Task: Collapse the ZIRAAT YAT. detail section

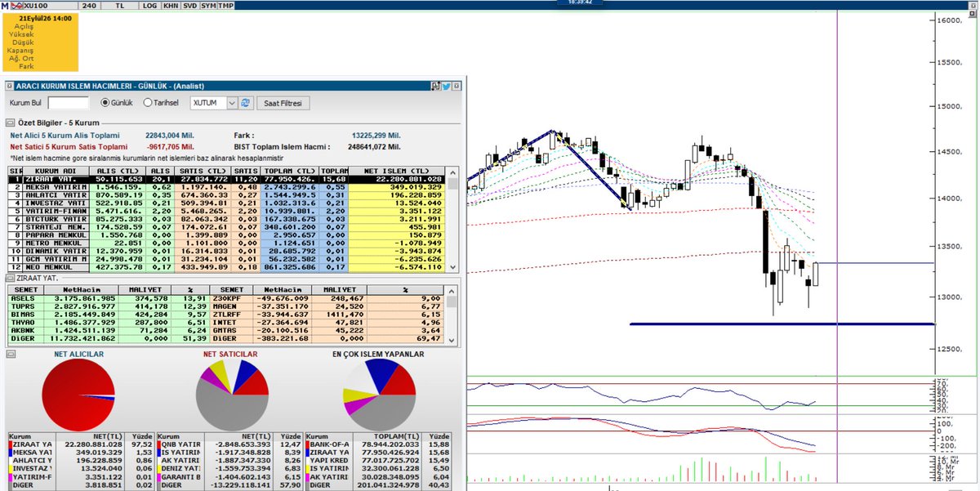Action: click(x=11, y=279)
